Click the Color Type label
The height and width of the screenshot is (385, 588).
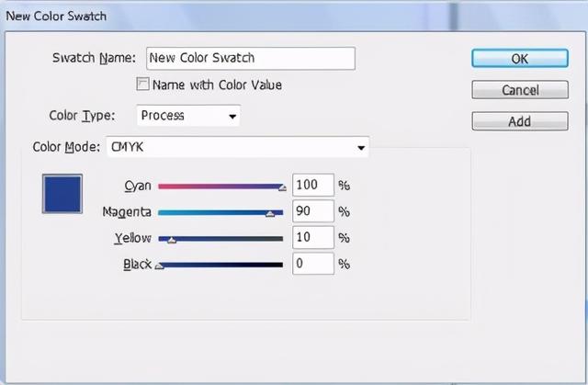[82, 116]
